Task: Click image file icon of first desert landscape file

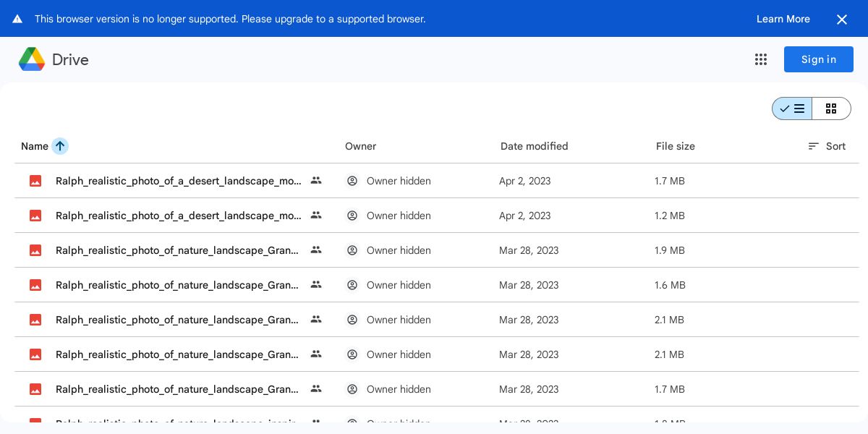Action: [x=35, y=181]
